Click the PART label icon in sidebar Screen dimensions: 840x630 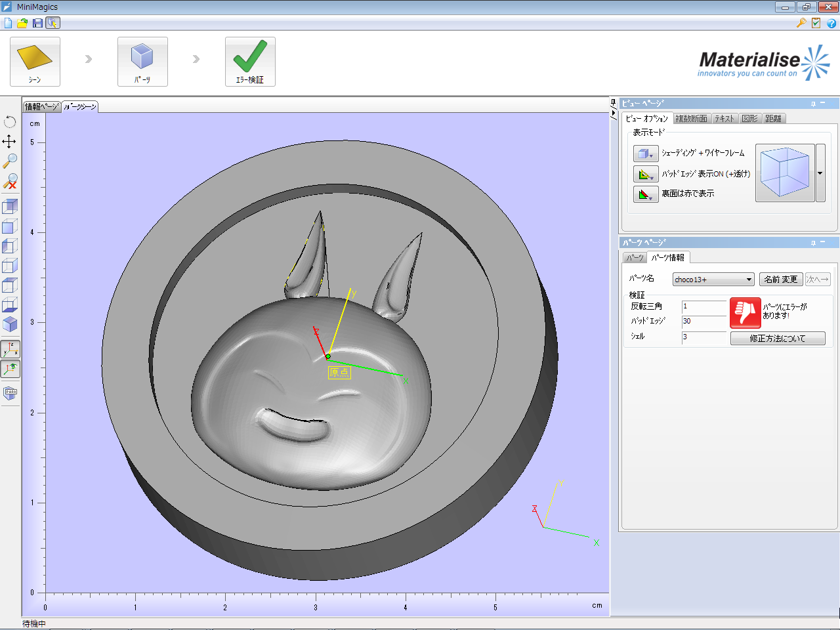point(10,394)
